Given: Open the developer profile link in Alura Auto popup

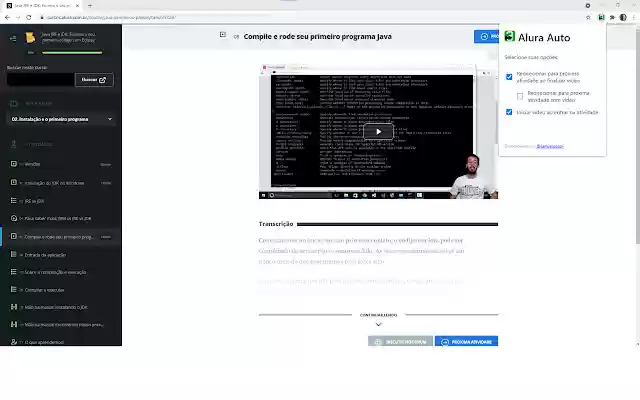Looking at the screenshot, I should (x=550, y=146).
